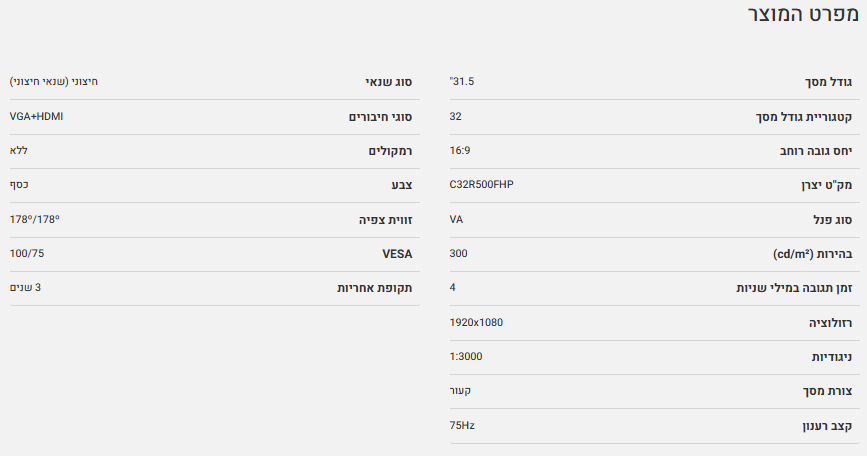The image size is (867, 456).
Task: Click the contrast value 1:3000
Action: 466,356
